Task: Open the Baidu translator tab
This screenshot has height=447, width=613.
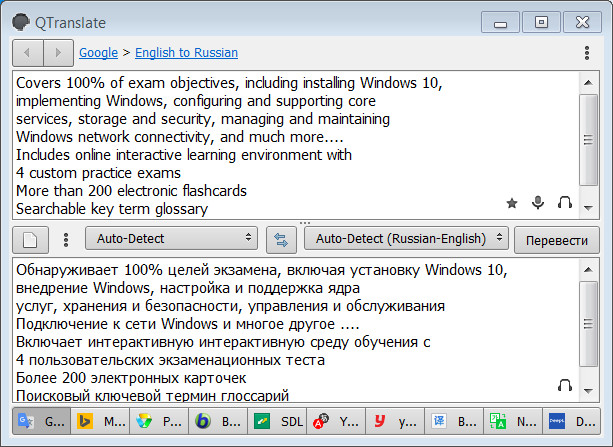Action: [x=454, y=421]
